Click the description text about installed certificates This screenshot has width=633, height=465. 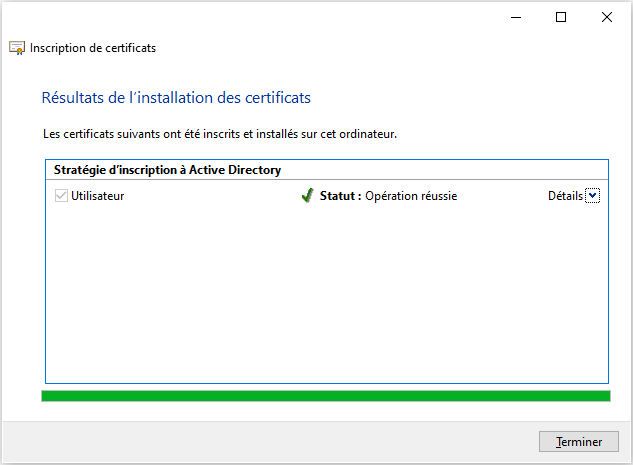point(220,133)
